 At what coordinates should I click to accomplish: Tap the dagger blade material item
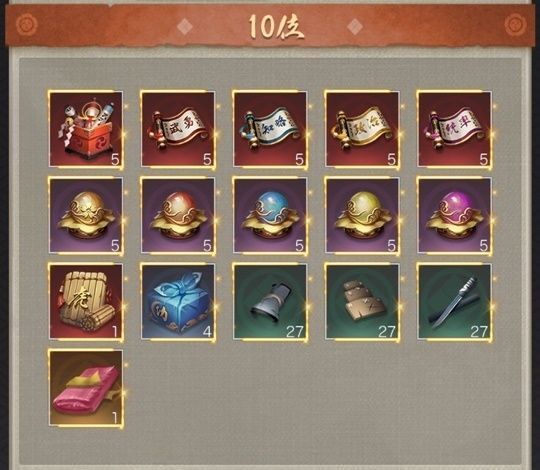[x=455, y=302]
